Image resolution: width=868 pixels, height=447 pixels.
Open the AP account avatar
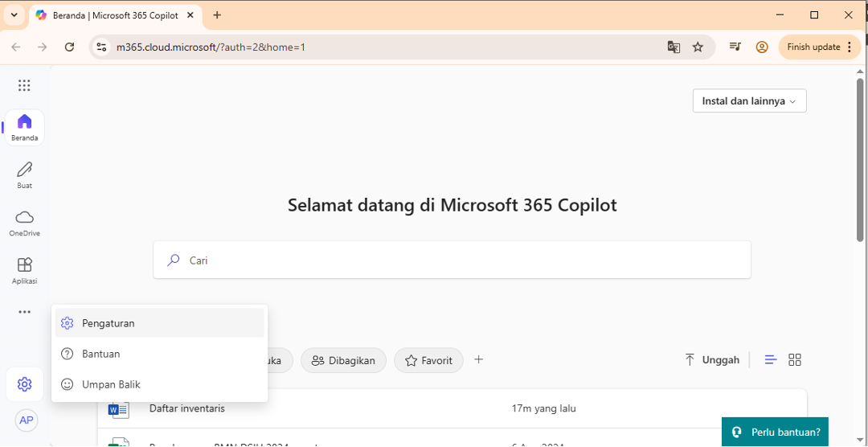(26, 420)
